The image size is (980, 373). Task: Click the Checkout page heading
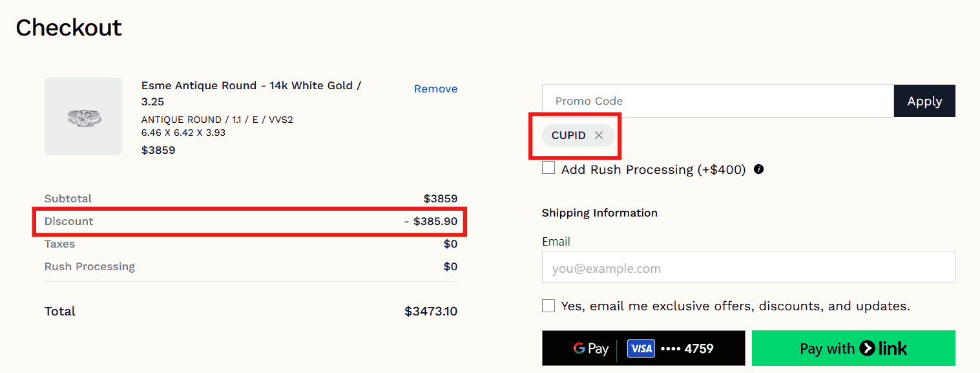[69, 28]
